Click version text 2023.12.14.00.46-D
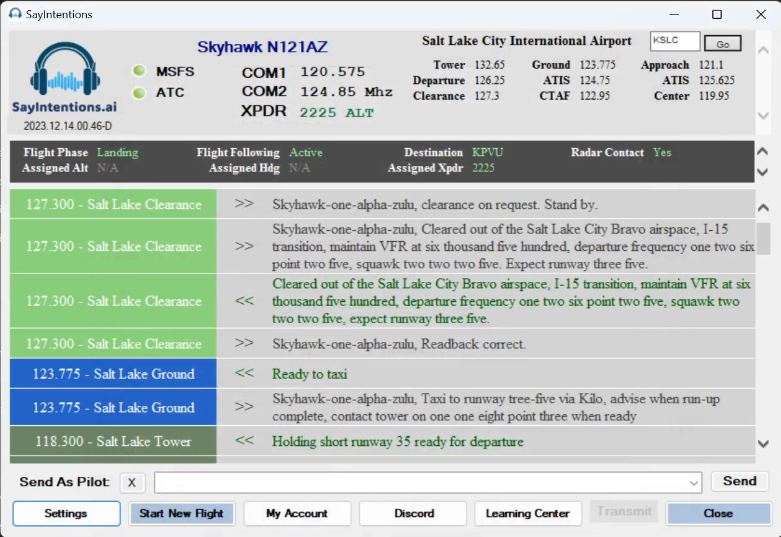This screenshot has width=781, height=537. [x=67, y=126]
